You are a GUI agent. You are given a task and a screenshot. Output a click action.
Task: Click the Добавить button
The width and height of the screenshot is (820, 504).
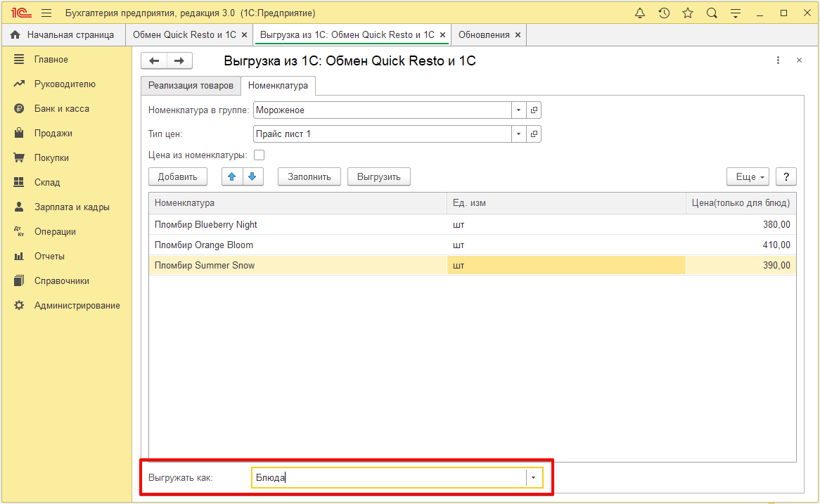(178, 176)
